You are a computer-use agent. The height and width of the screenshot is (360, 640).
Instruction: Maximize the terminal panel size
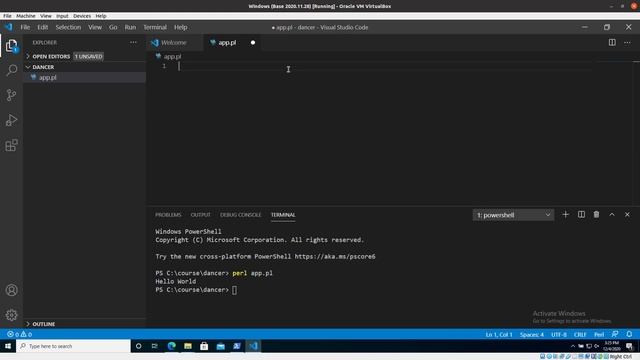[612, 215]
